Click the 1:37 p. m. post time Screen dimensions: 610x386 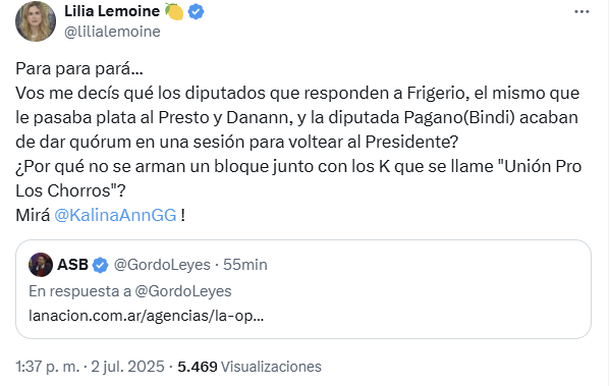click(x=47, y=367)
